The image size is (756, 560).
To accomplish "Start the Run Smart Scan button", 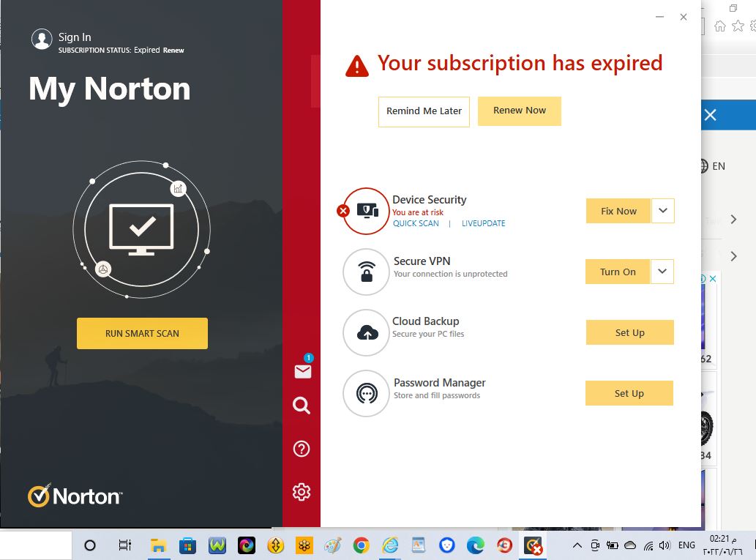I will point(142,333).
